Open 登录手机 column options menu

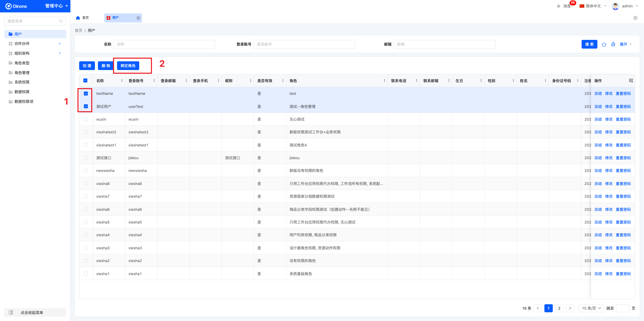coord(218,81)
